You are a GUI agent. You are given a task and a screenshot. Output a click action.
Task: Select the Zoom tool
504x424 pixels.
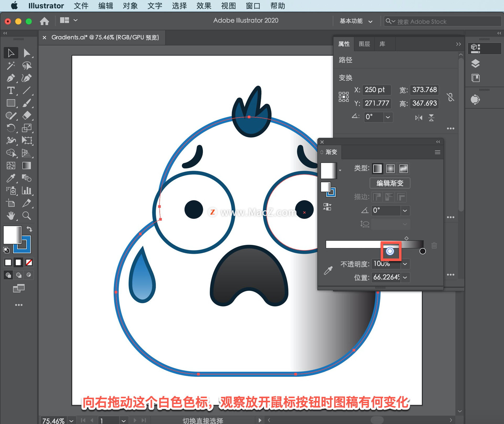pos(27,216)
